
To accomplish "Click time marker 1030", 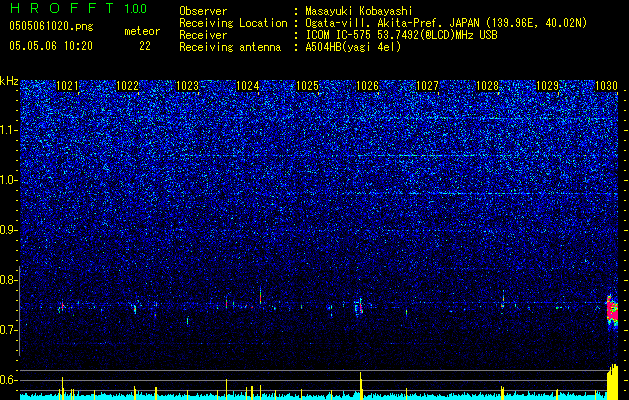I will pos(606,86).
